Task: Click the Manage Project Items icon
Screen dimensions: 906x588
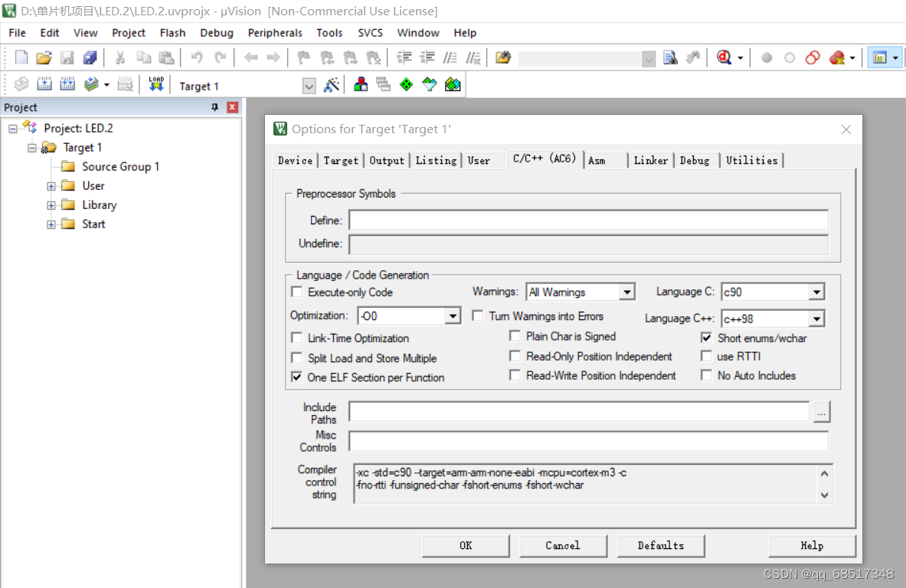Action: pyautogui.click(x=361, y=85)
